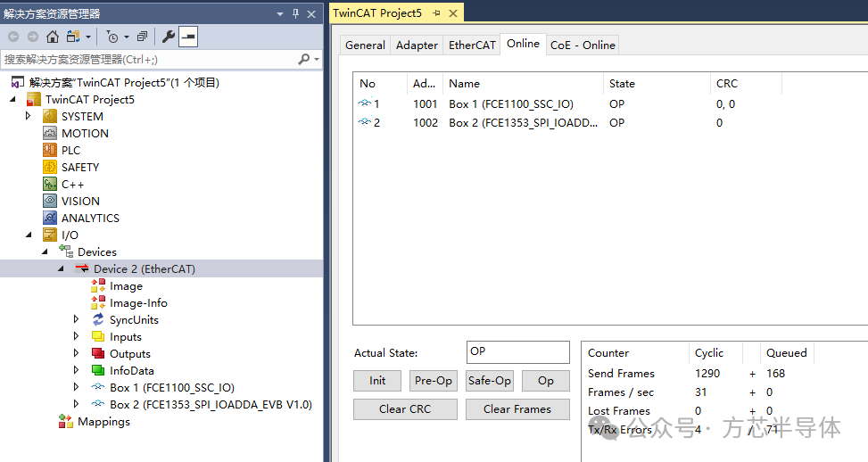Click the I/O node icon
Viewport: 868px width, 462px height.
tap(50, 235)
